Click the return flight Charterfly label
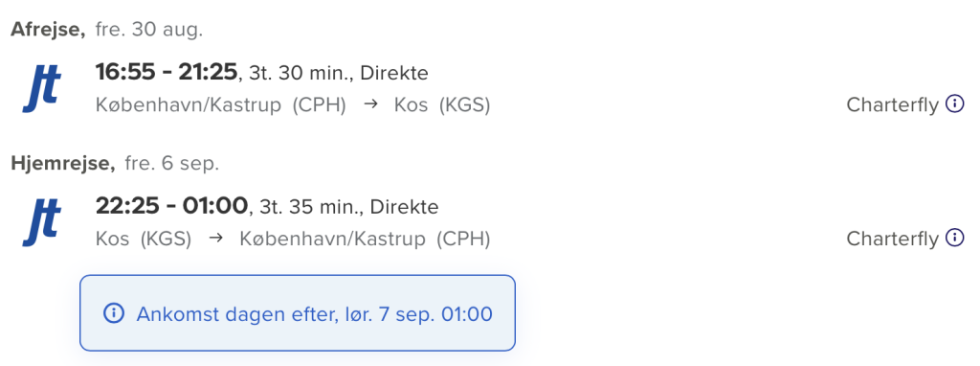Screen dimensions: 980x366 (893, 239)
